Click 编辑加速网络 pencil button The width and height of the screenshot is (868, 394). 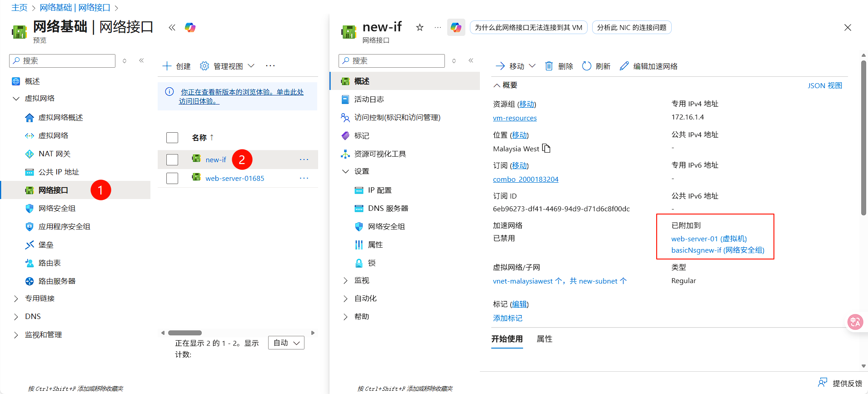coord(649,66)
